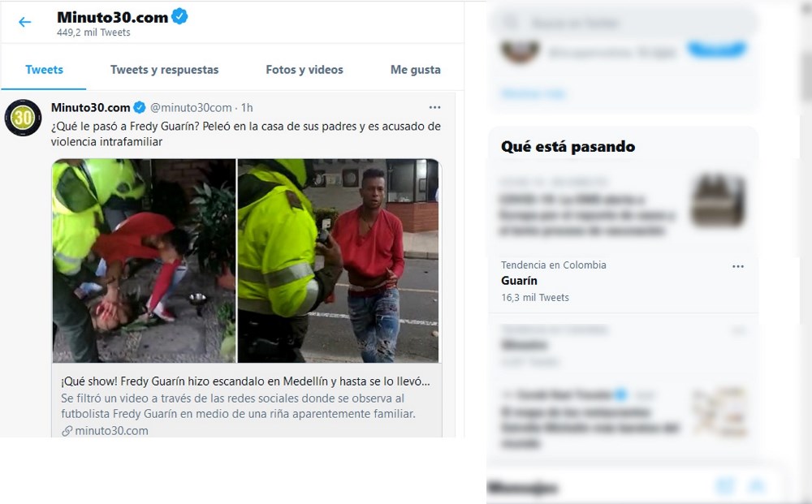Click the link icon before minuto30.com

[67, 430]
